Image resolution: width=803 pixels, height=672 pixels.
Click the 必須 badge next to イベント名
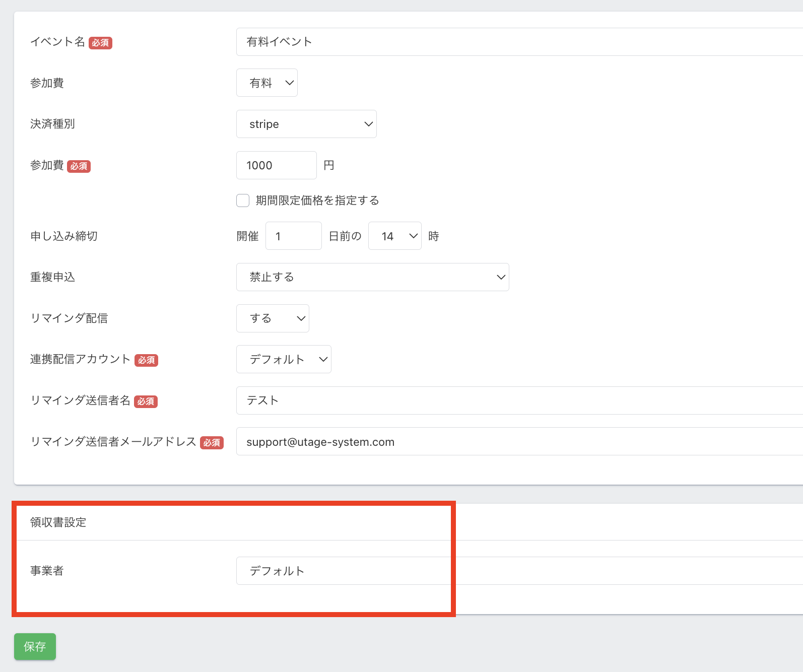(100, 43)
